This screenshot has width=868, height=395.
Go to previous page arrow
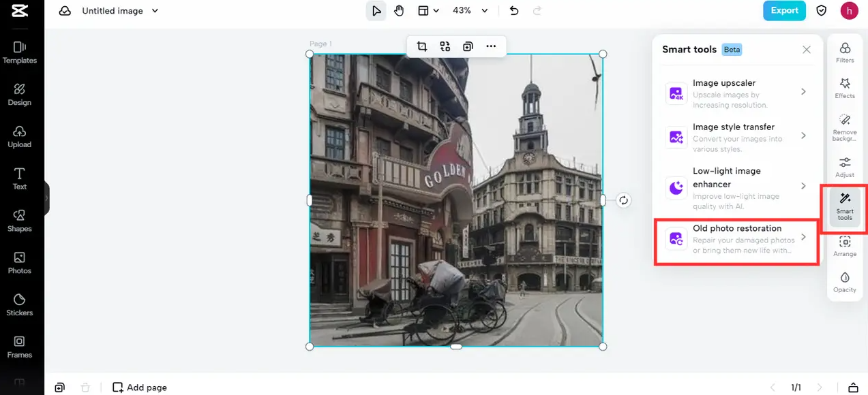[773, 388]
